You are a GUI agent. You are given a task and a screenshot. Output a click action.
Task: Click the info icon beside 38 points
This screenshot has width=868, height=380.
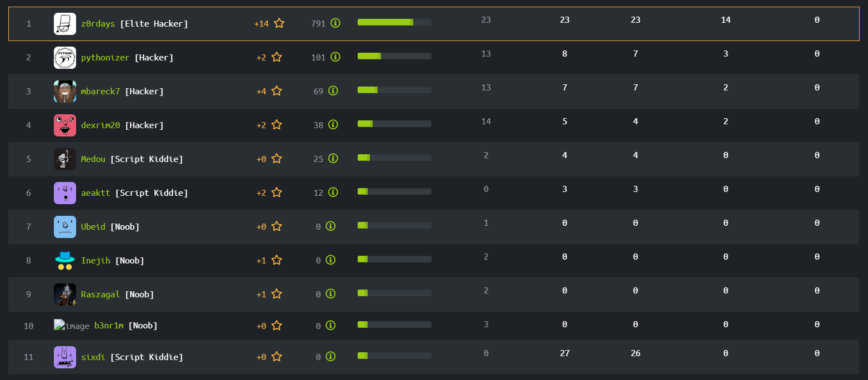pyautogui.click(x=333, y=125)
